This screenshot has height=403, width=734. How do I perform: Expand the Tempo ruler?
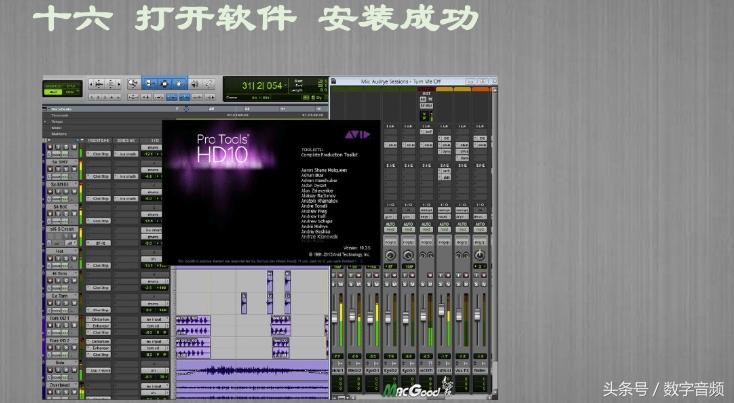[45, 122]
